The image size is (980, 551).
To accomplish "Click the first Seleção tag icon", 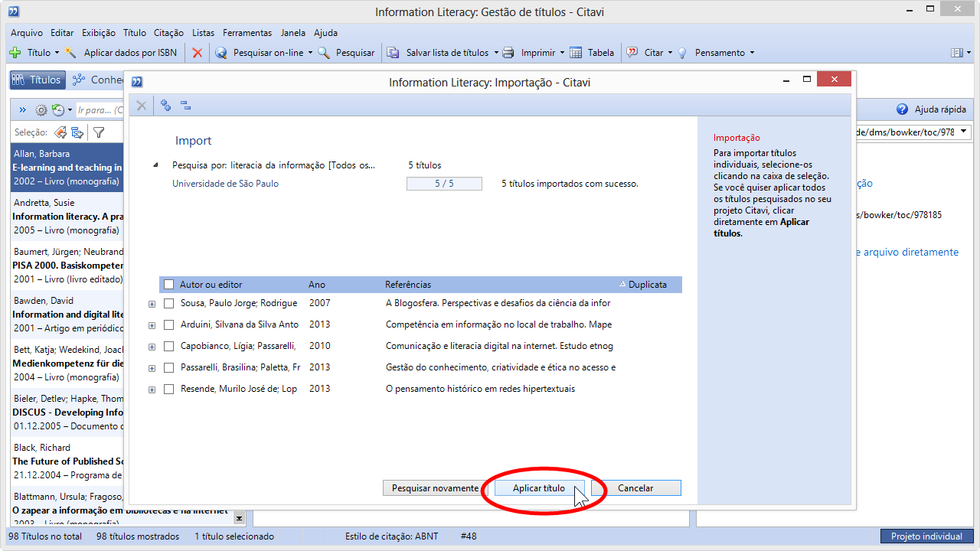I will pyautogui.click(x=60, y=132).
